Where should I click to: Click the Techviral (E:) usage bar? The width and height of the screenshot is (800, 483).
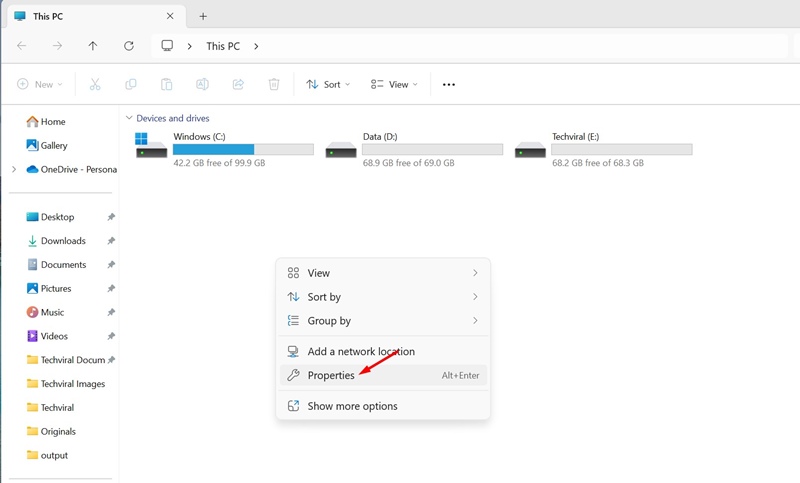click(622, 149)
